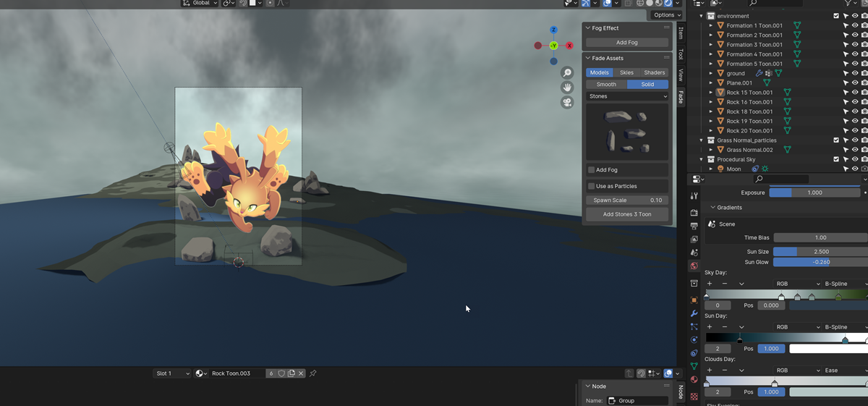The image size is (868, 406).
Task: Click the green mesh data icon of Plane.001
Action: tap(767, 83)
